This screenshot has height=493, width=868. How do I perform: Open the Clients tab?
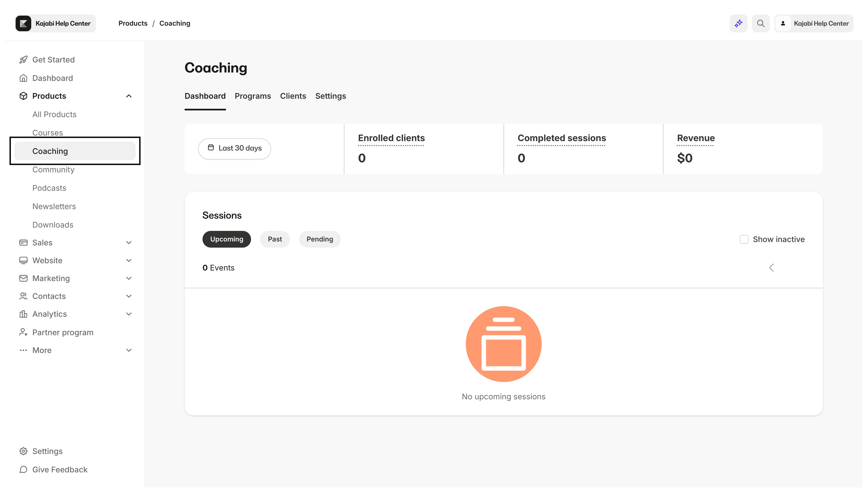pos(293,96)
